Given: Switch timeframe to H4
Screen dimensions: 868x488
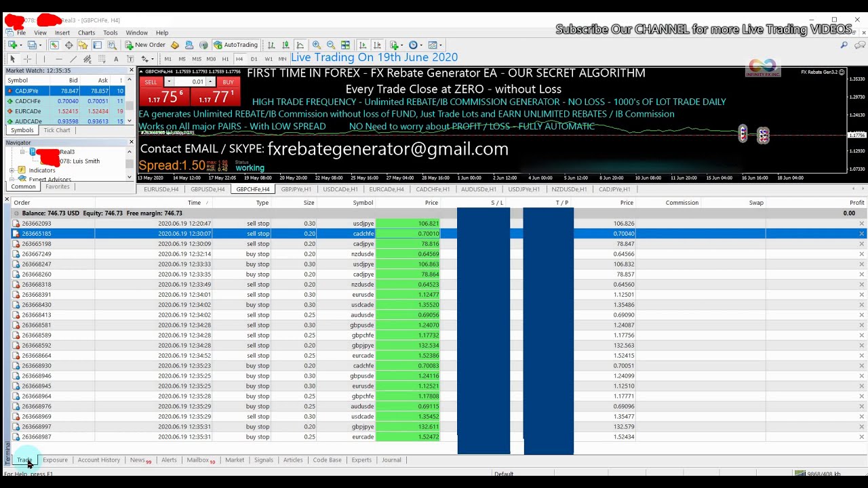Looking at the screenshot, I should click(239, 59).
